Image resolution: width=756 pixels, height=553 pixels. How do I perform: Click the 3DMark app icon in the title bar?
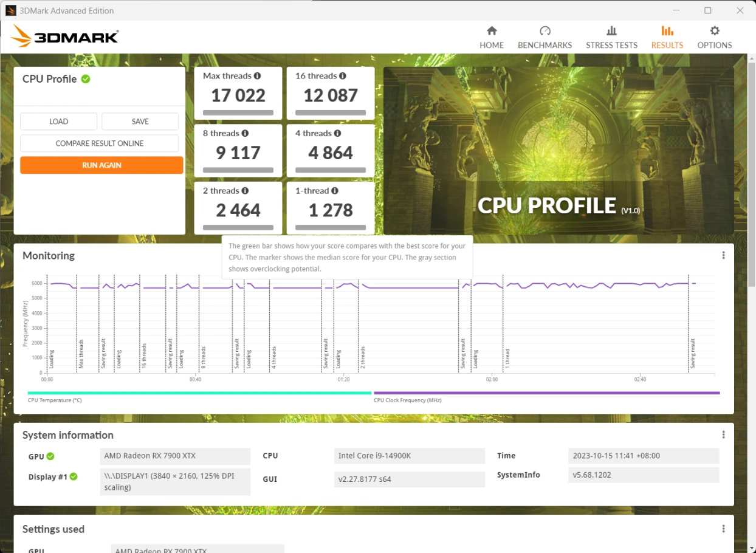click(10, 10)
